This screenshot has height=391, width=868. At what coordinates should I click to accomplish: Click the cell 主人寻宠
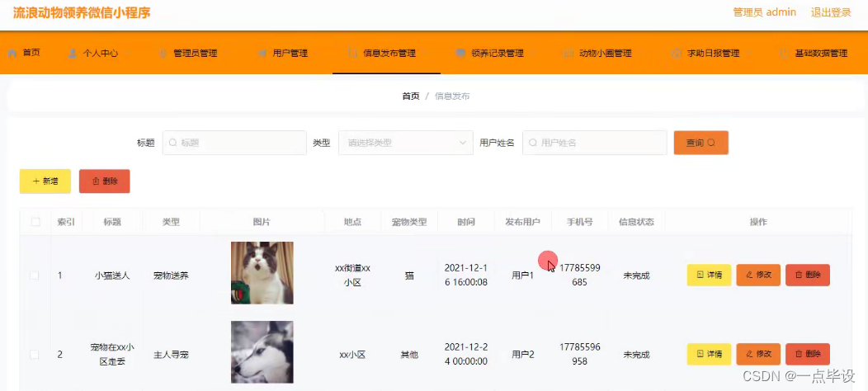tap(171, 355)
